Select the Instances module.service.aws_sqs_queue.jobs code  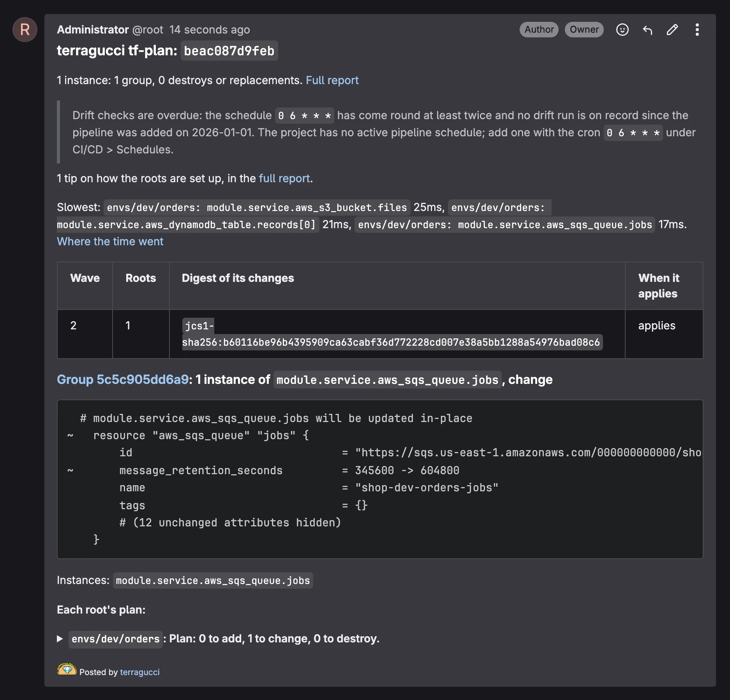coord(213,580)
